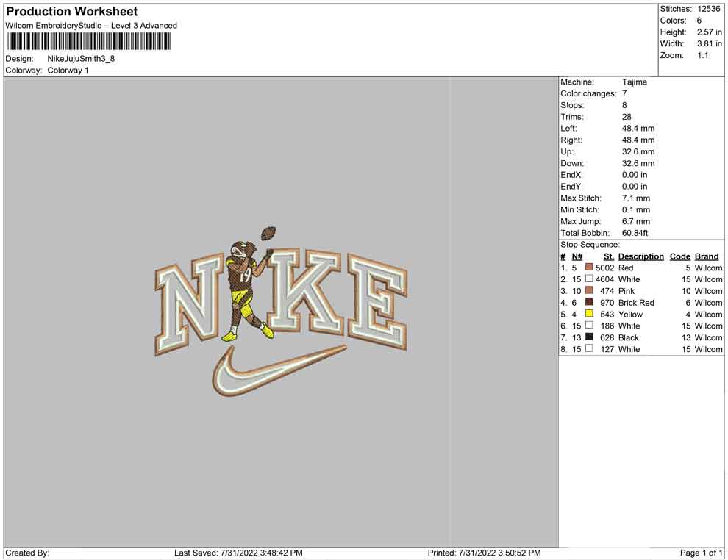
Task: Click the Stop Sequence heading
Action: (x=590, y=245)
